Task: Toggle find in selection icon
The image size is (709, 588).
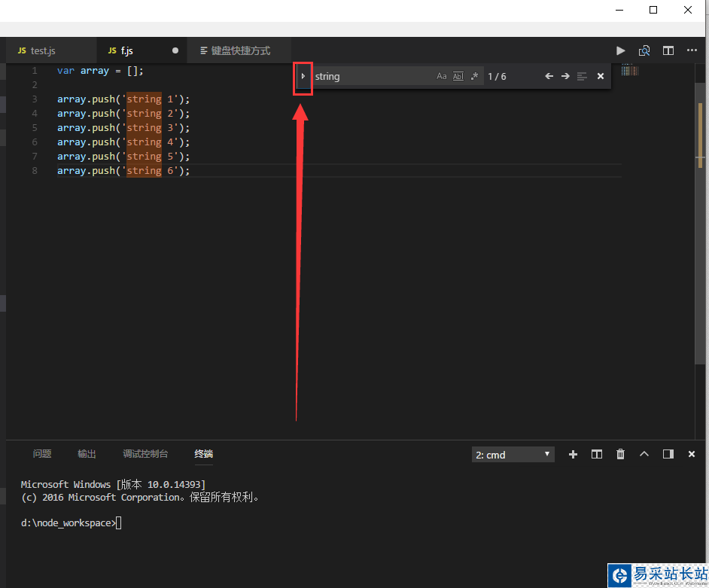Action: coord(582,77)
